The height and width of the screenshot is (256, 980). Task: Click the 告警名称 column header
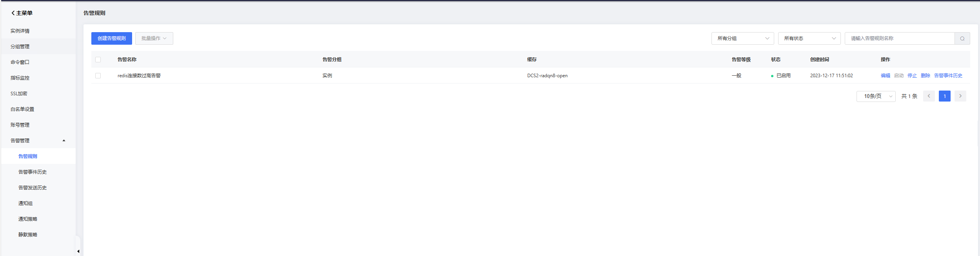tap(127, 60)
